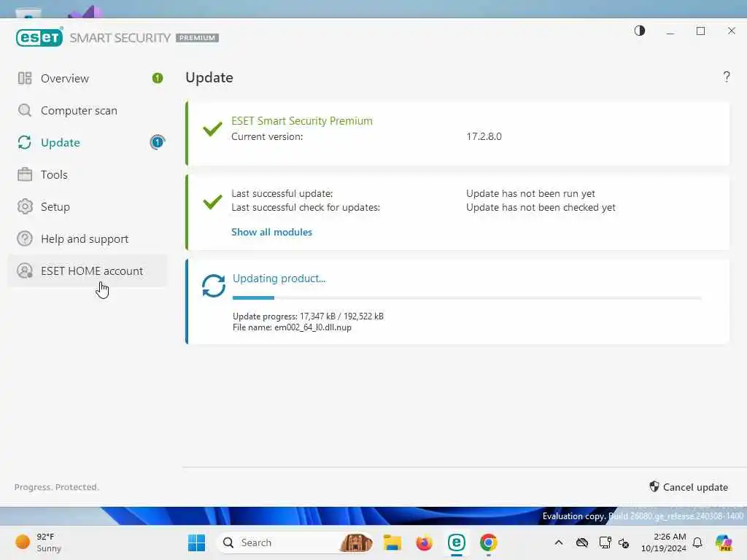
Task: Click the update progress bar
Action: 467,298
